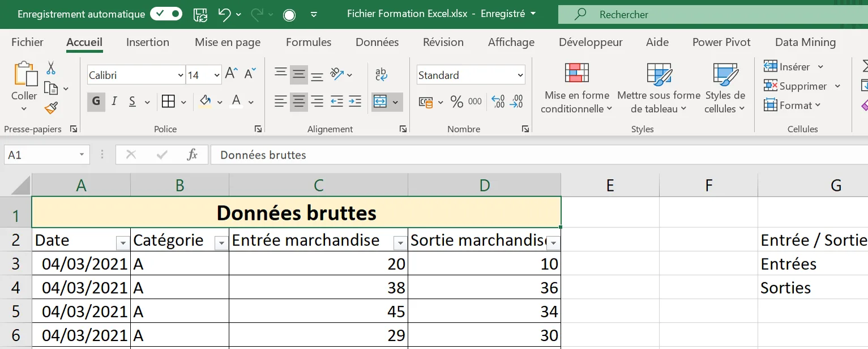868x349 pixels.
Task: Apply the font color A button
Action: [237, 101]
